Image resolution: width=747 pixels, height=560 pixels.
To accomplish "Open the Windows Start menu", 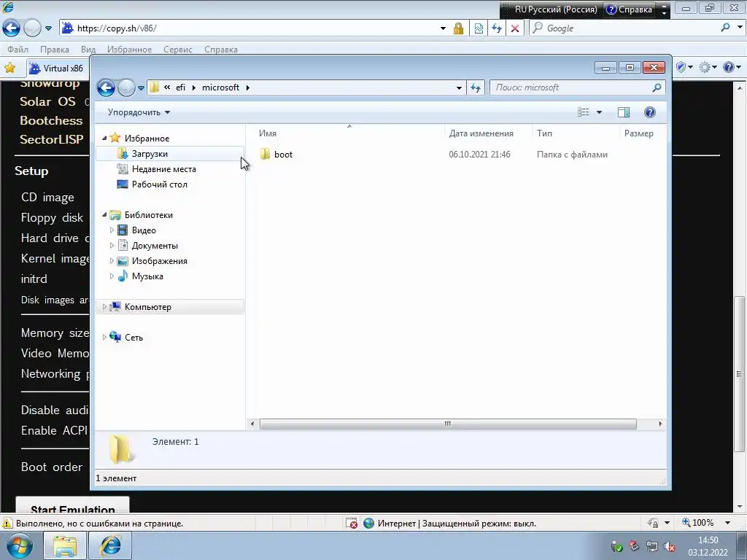I will click(x=19, y=545).
